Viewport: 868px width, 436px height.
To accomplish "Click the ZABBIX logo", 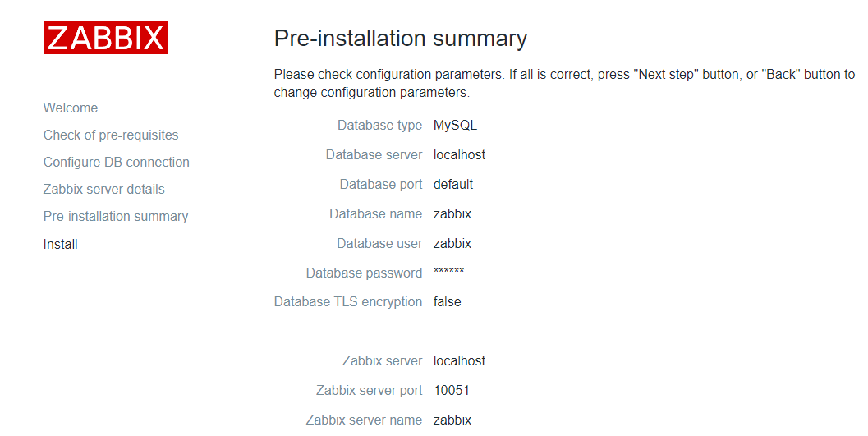I will pyautogui.click(x=106, y=38).
